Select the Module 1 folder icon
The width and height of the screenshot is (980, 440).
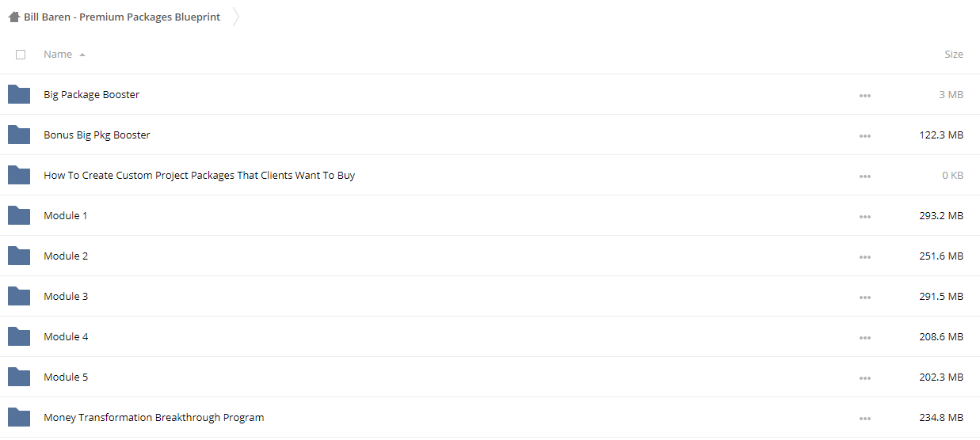(x=19, y=216)
